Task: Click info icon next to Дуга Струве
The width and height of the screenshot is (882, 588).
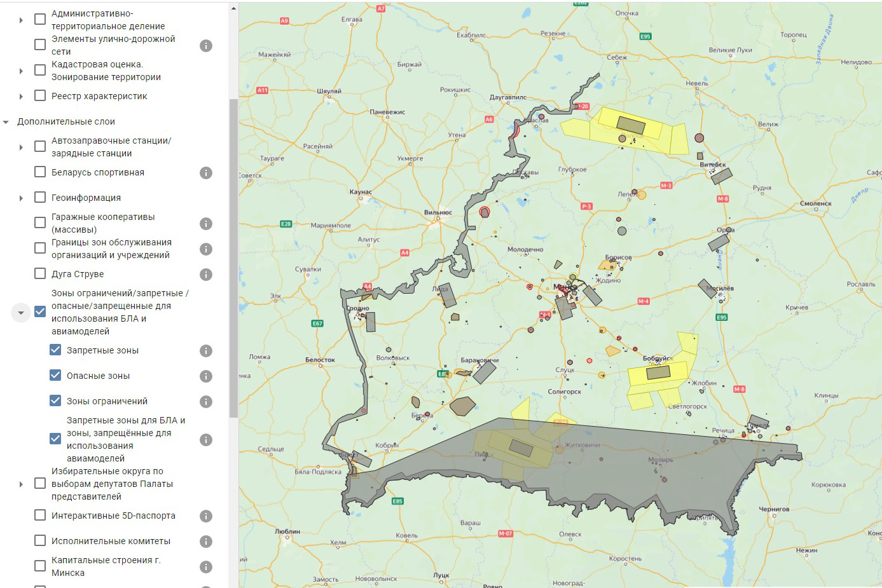Action: point(206,275)
